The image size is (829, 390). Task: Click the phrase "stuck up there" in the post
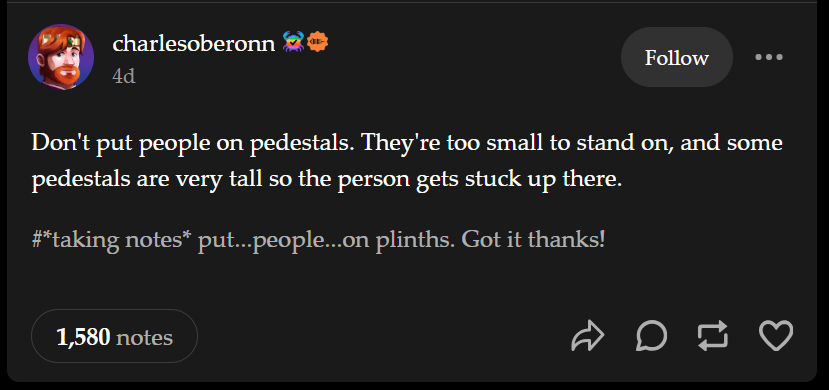(x=541, y=180)
